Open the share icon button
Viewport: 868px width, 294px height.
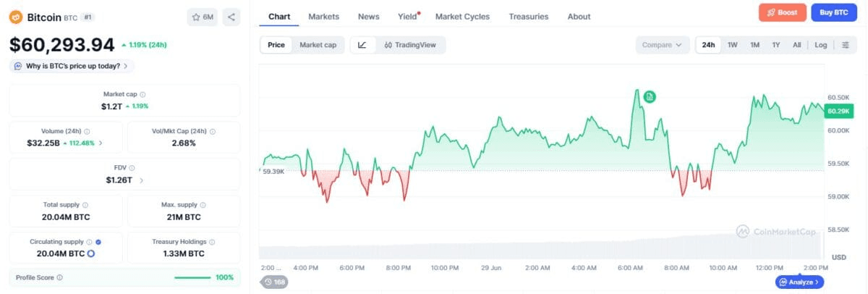point(231,17)
